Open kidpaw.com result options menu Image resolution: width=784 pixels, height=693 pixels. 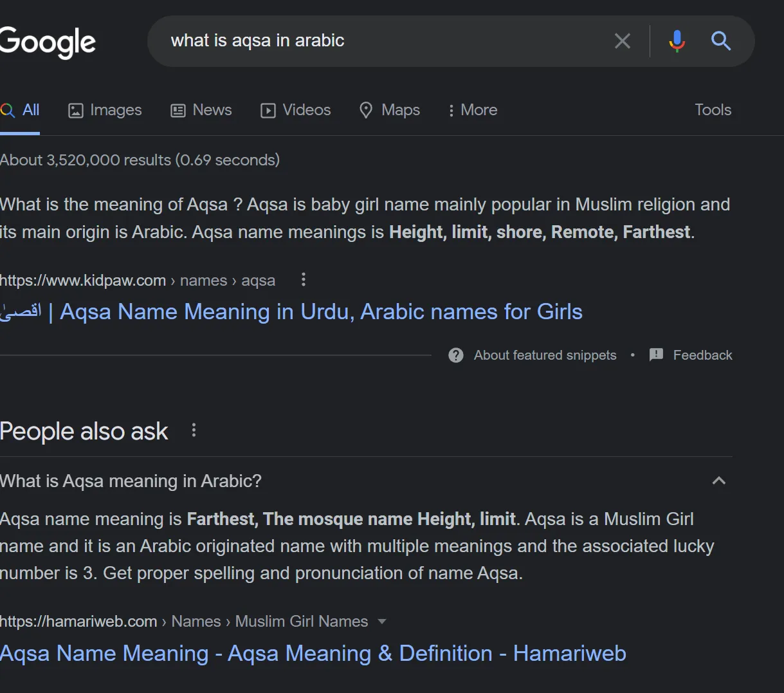coord(304,280)
